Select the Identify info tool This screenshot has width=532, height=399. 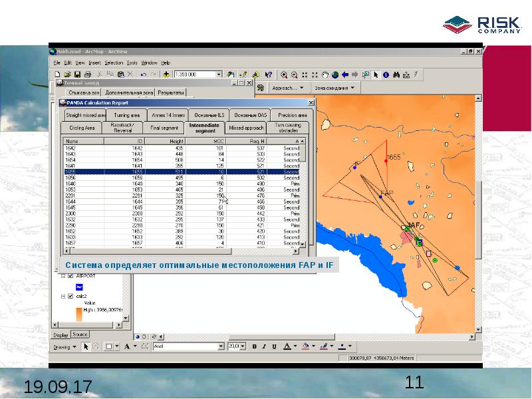tap(386, 74)
